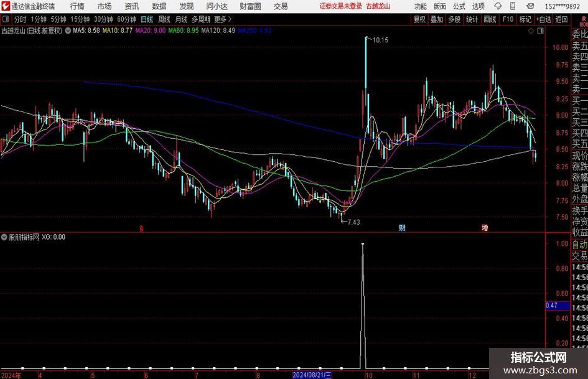Image resolution: width=588 pixels, height=379 pixels.
Task: Click the MA10: 8.77 indicator label
Action: pos(118,30)
